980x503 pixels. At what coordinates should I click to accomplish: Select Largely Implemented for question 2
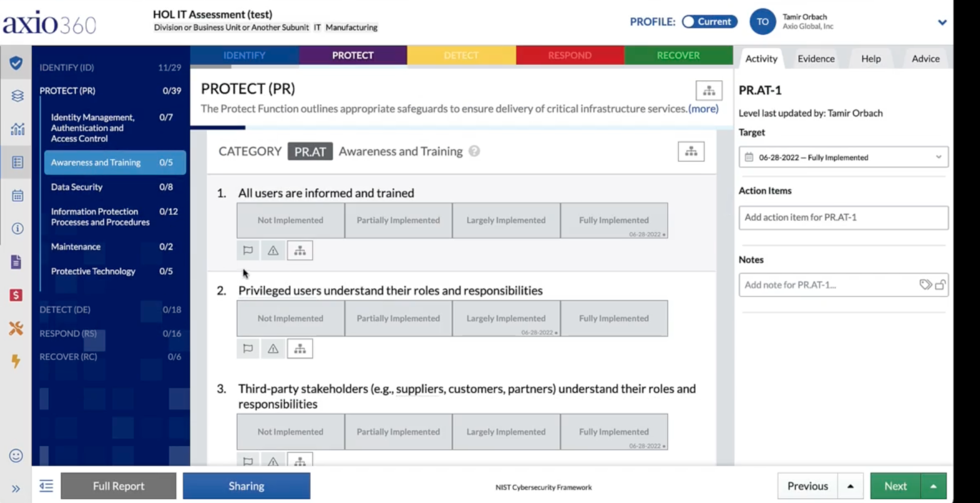506,318
